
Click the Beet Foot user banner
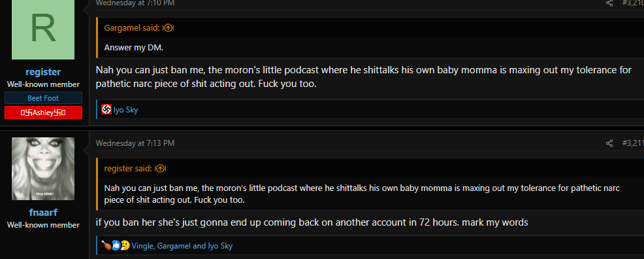tap(43, 98)
